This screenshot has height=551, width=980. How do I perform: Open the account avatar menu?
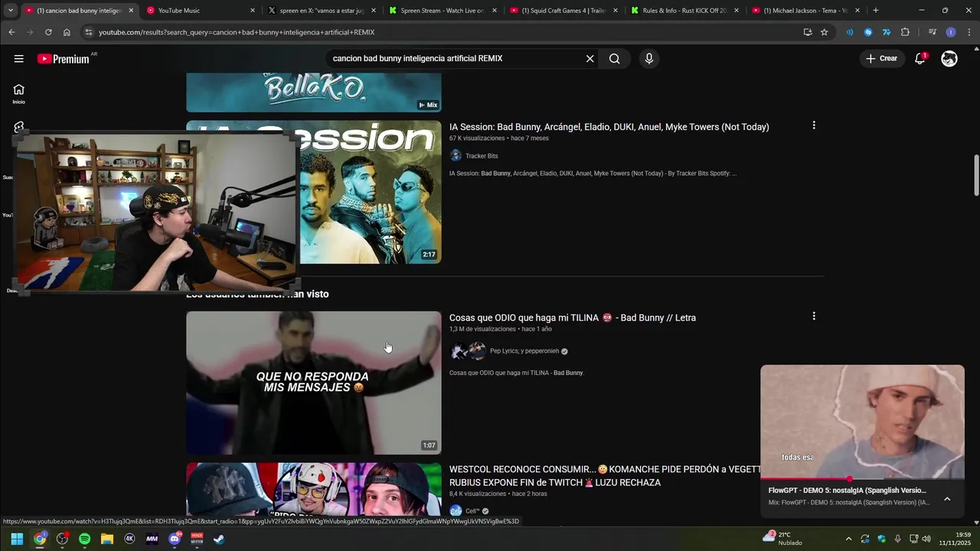click(949, 59)
